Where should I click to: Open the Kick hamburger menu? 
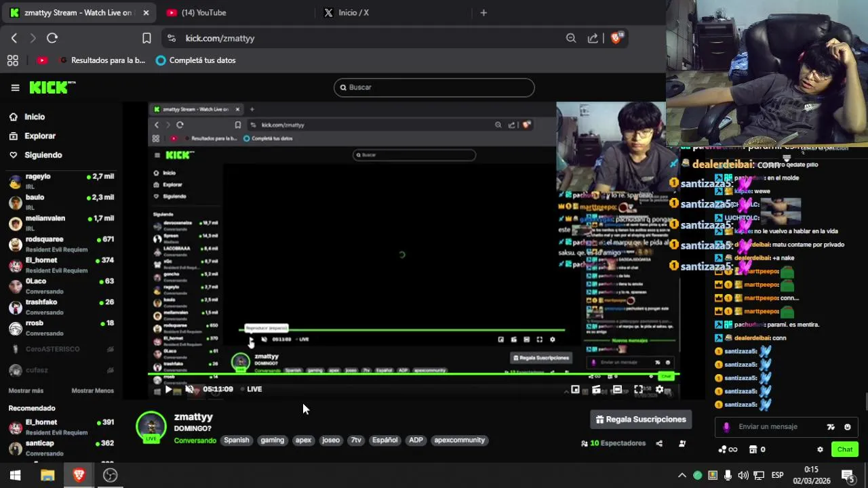click(15, 87)
